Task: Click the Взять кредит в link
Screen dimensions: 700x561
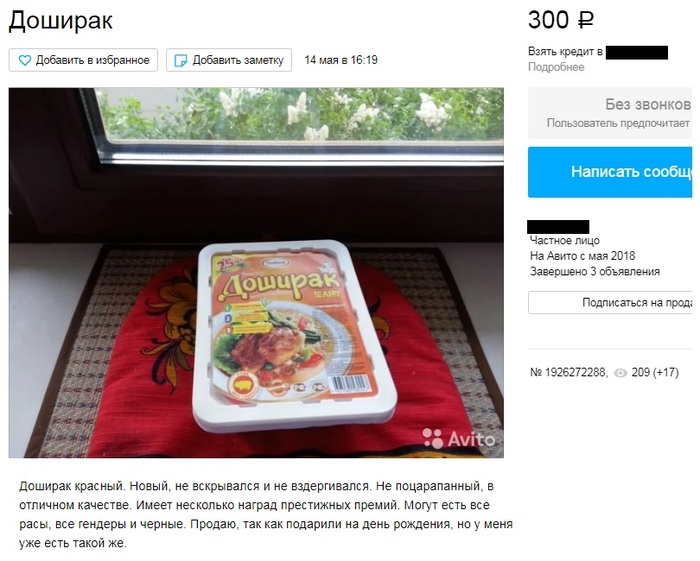Action: point(565,52)
